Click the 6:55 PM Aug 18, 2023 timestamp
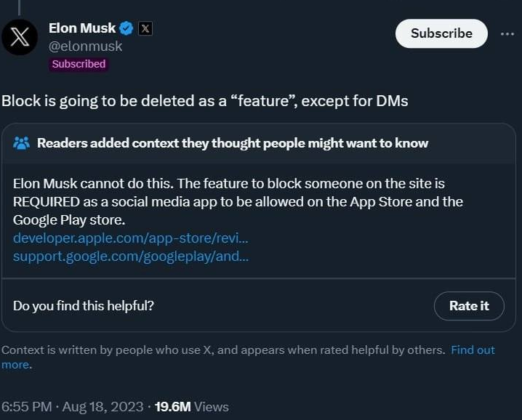 pos(73,407)
